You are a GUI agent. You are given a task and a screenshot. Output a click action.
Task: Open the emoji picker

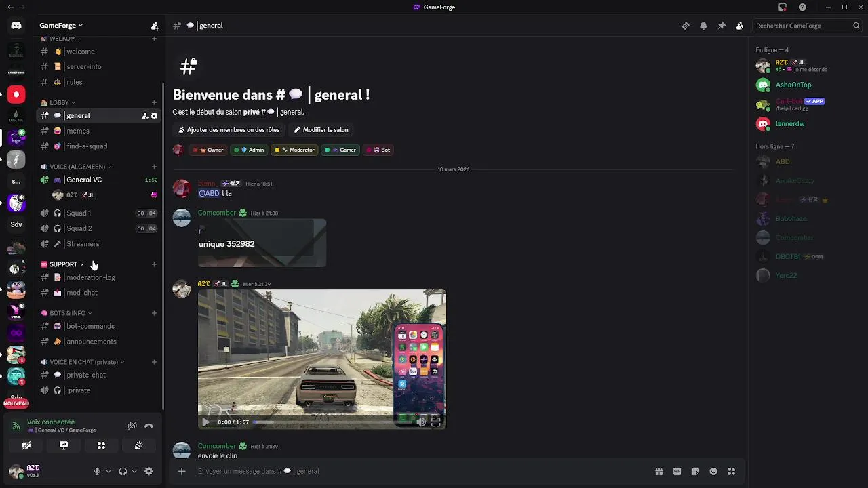[713, 471]
